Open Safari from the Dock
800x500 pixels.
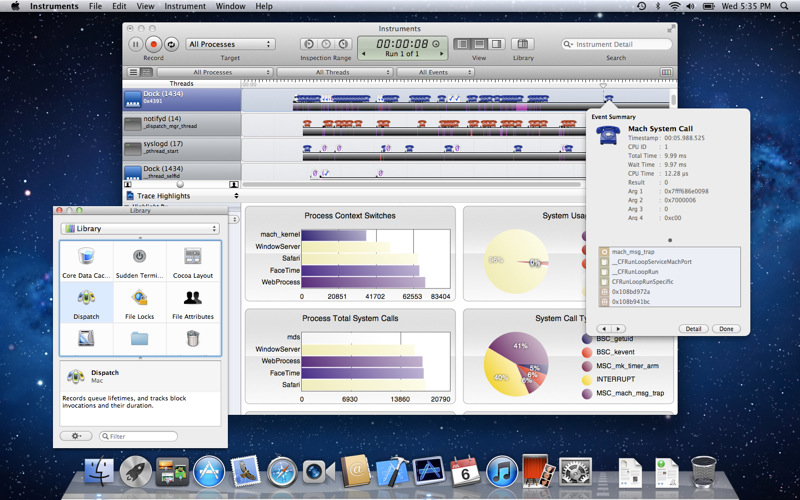point(282,471)
